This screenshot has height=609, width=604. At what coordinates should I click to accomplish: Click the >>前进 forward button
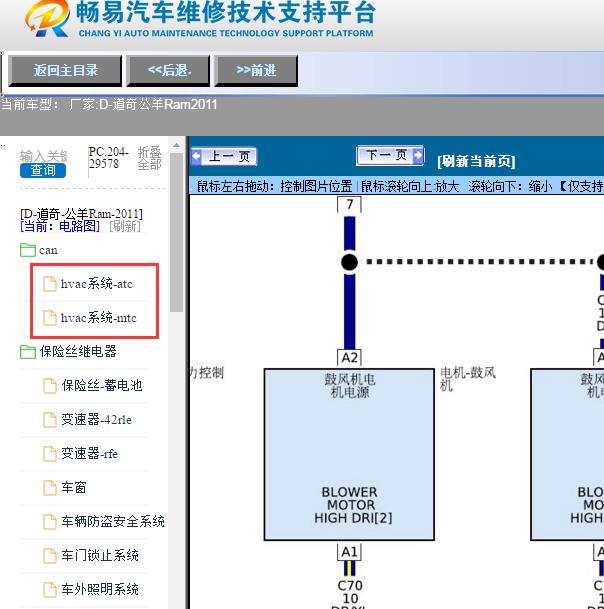pos(256,71)
